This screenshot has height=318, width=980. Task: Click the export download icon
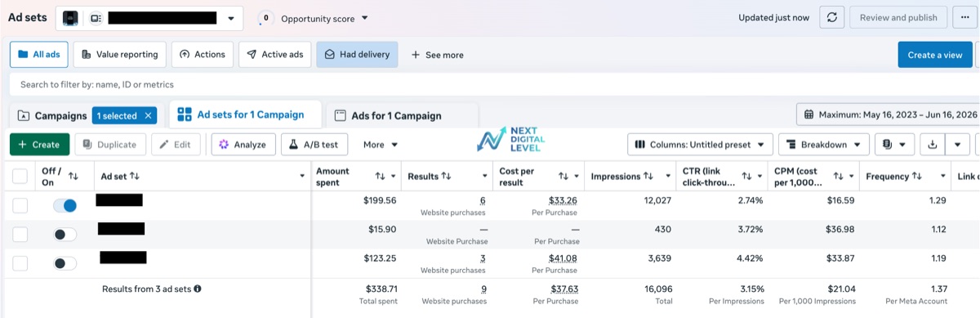(x=932, y=145)
